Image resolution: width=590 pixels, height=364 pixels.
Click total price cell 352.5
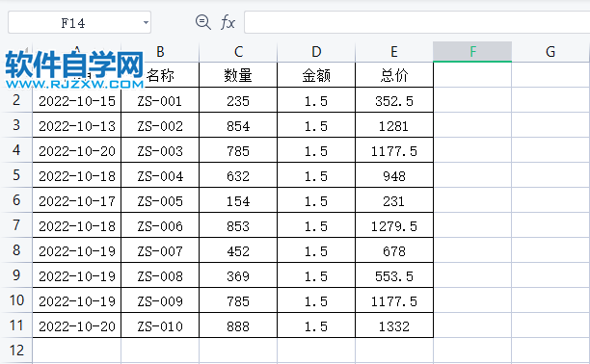click(394, 101)
